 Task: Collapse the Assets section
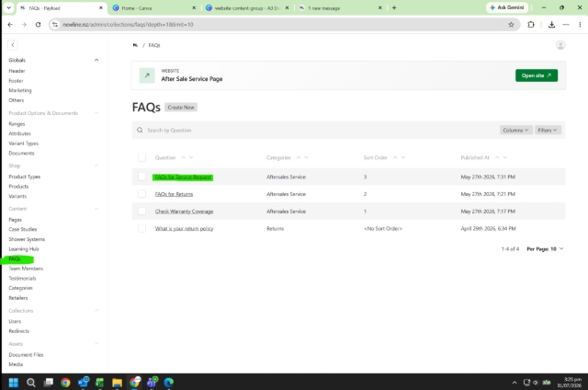[96, 344]
